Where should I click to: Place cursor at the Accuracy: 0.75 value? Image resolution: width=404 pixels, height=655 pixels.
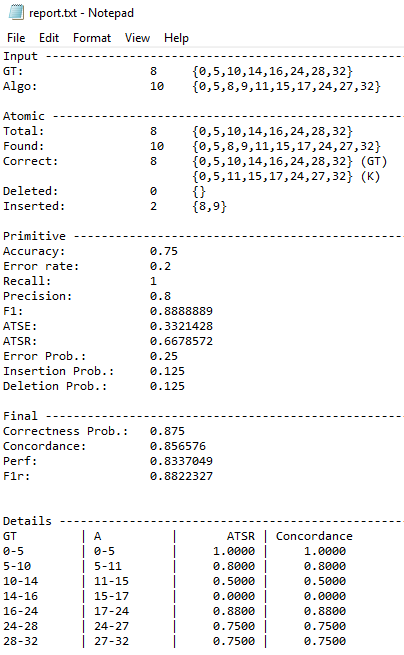pyautogui.click(x=164, y=251)
